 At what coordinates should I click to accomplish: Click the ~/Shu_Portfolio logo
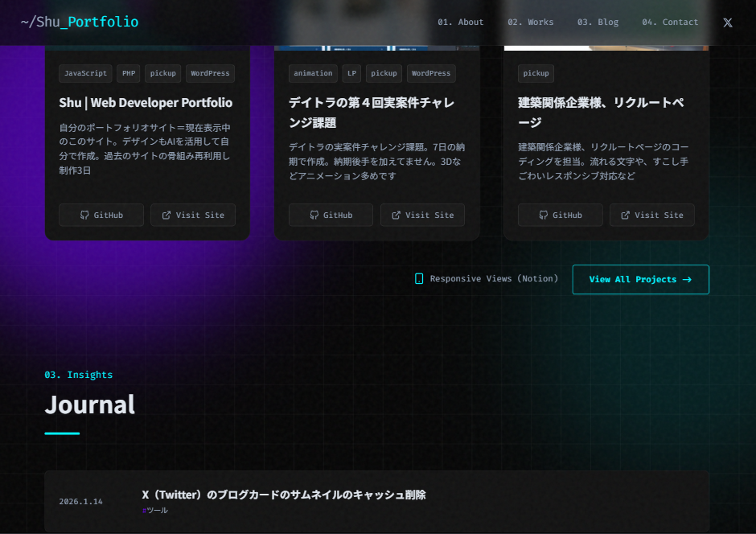point(79,23)
